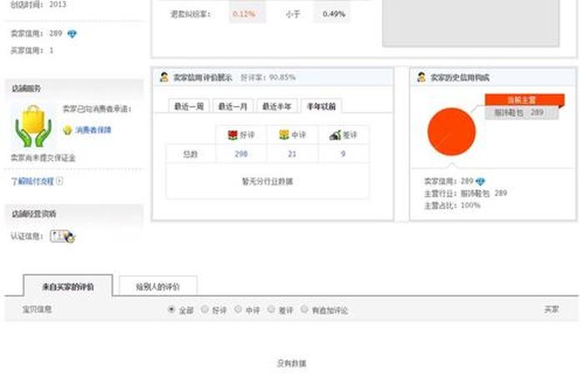The height and width of the screenshot is (392, 584).
Task: Click the orange pie chart circle
Action: pos(451,131)
